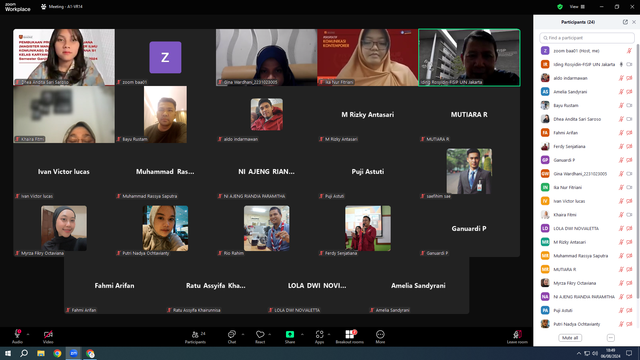Open the Windows Start menu
Viewport: 640px width, 360px height.
point(8,353)
